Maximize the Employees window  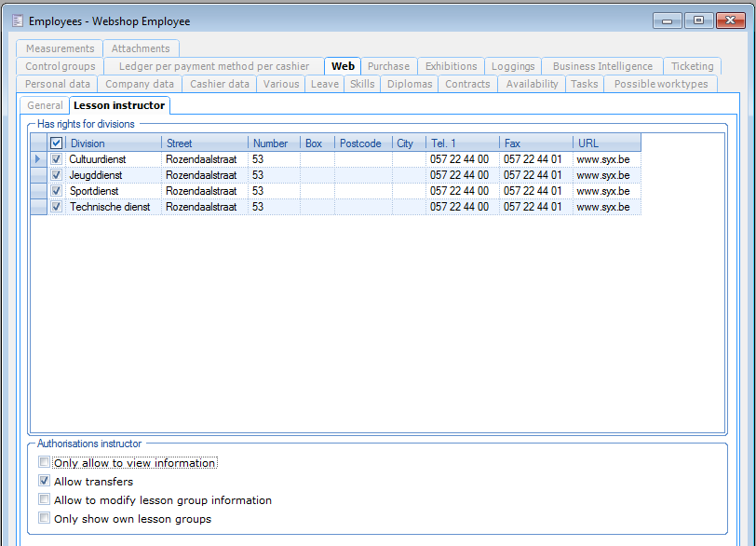(x=697, y=20)
